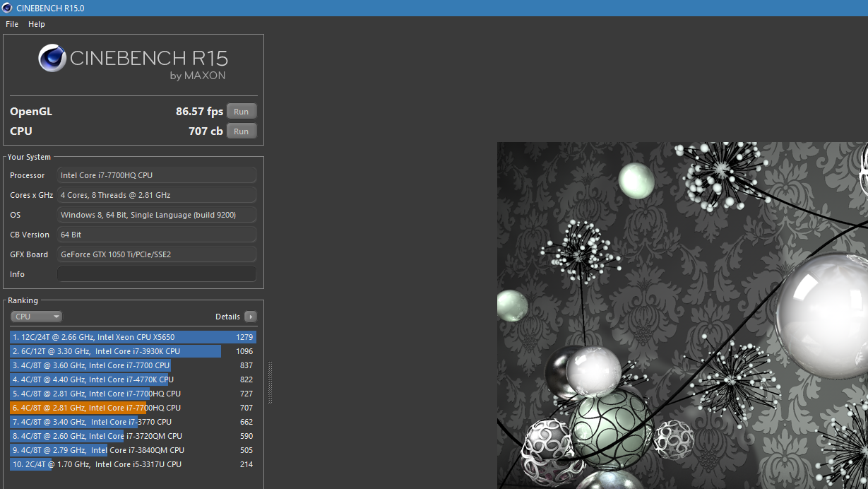Viewport: 868px width, 489px height.
Task: Click the GFX Board value field
Action: (157, 254)
